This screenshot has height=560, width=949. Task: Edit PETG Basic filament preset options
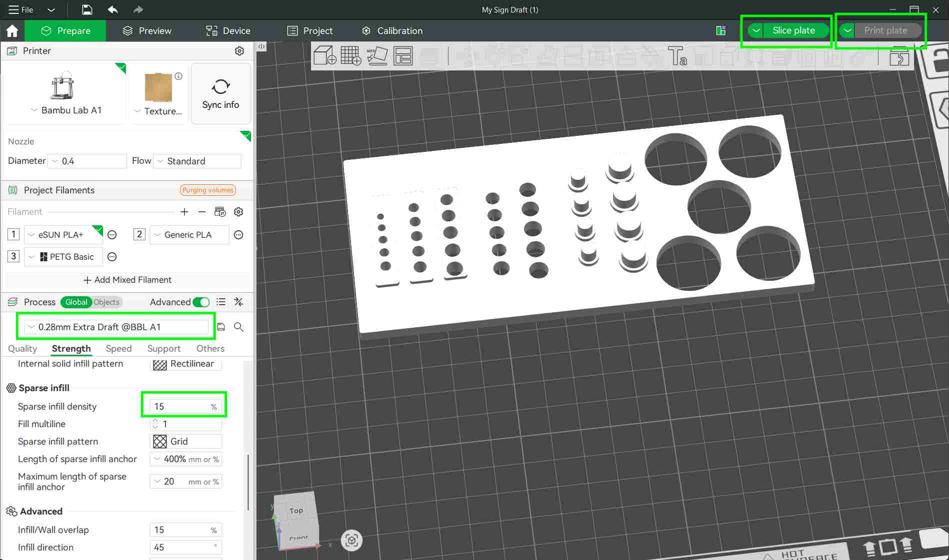112,257
